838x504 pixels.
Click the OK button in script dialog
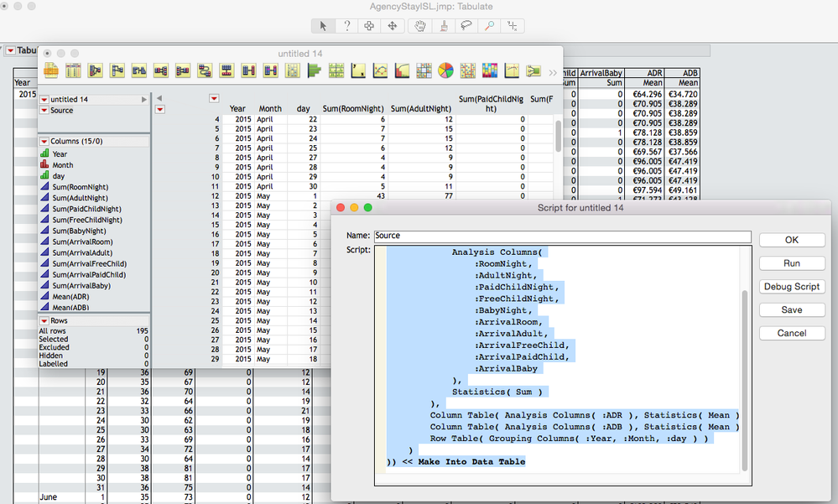[x=791, y=240]
